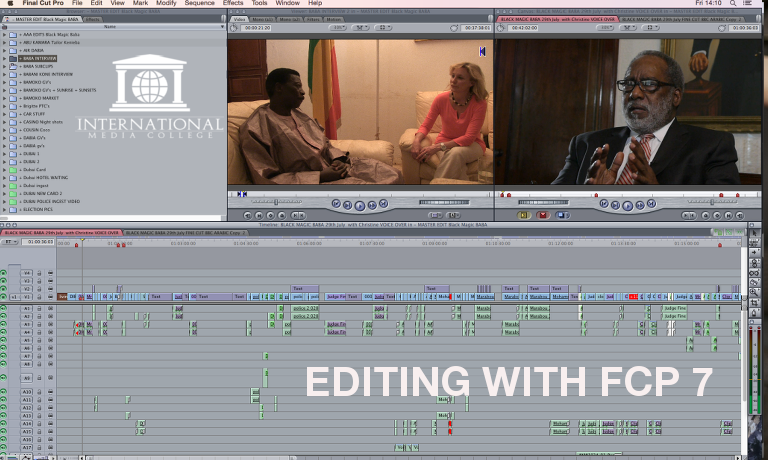
Task: Toggle visibility of track V2
Action: [x=3, y=289]
